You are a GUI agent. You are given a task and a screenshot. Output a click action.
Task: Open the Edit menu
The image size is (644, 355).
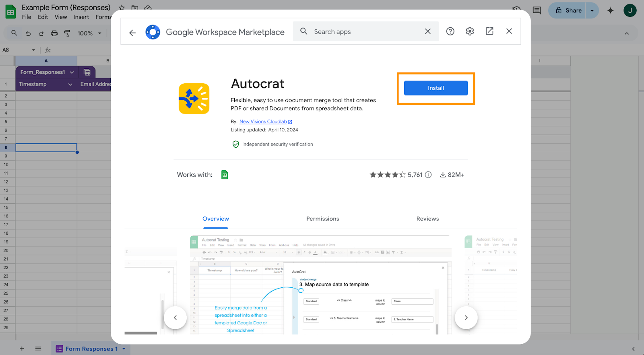[x=43, y=17]
